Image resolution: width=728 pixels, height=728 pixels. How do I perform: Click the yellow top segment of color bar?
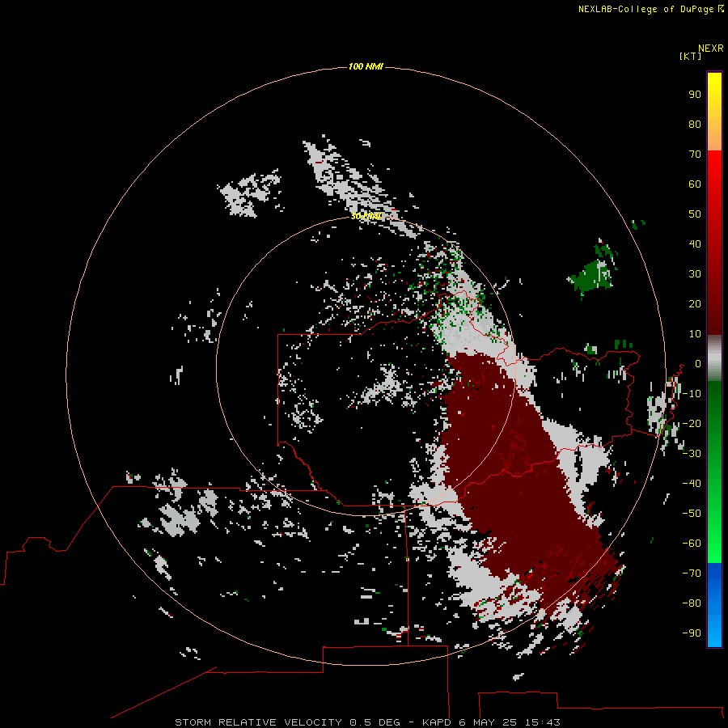714,112
